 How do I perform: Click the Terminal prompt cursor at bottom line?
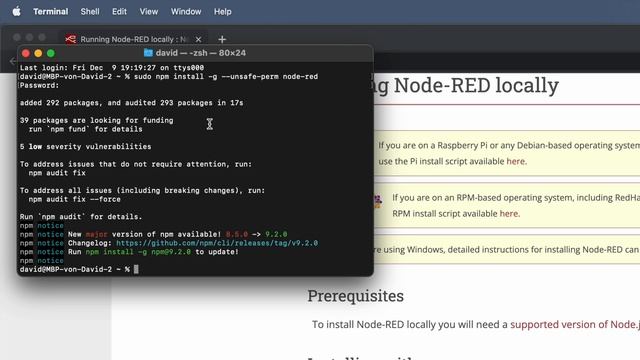[136, 269]
